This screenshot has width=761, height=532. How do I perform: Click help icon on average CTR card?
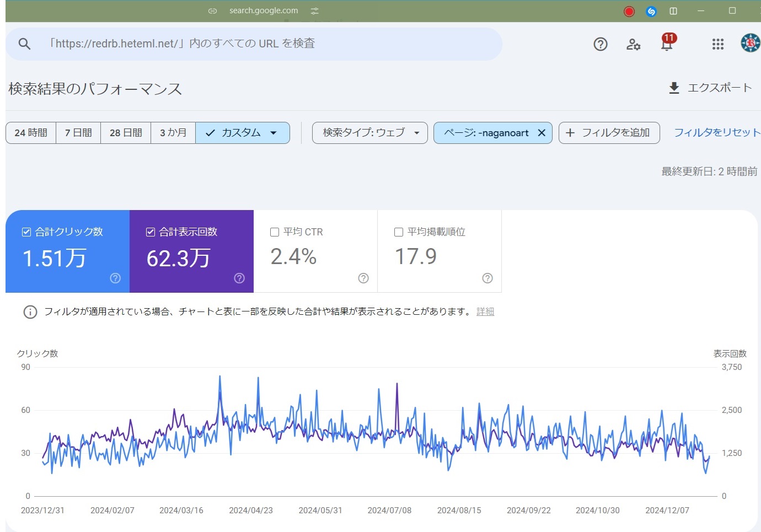(x=363, y=278)
